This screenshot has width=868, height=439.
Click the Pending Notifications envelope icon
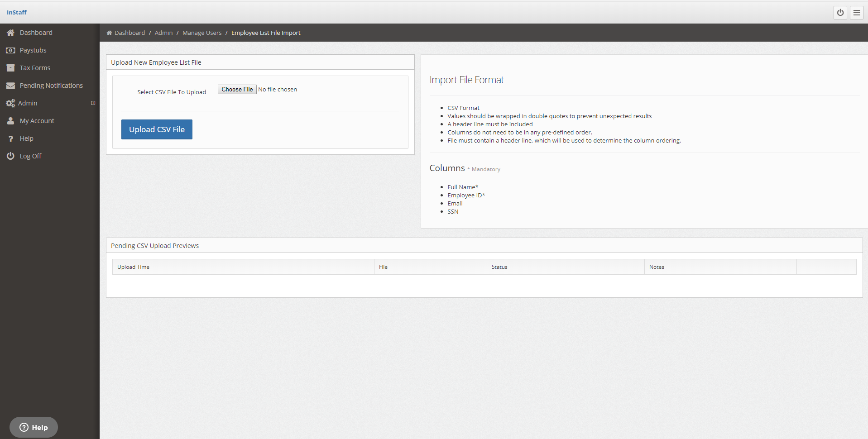[11, 85]
